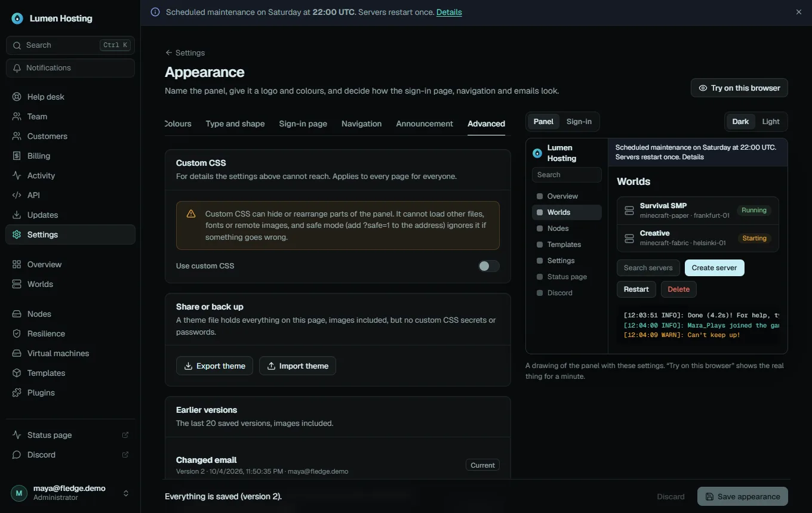Open Billing in the sidebar
This screenshot has width=812, height=513.
tap(70, 156)
